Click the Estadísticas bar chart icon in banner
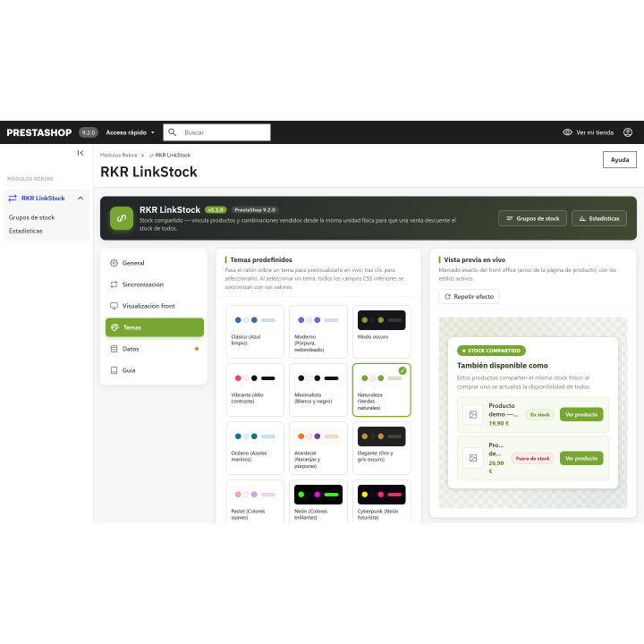 [x=582, y=218]
